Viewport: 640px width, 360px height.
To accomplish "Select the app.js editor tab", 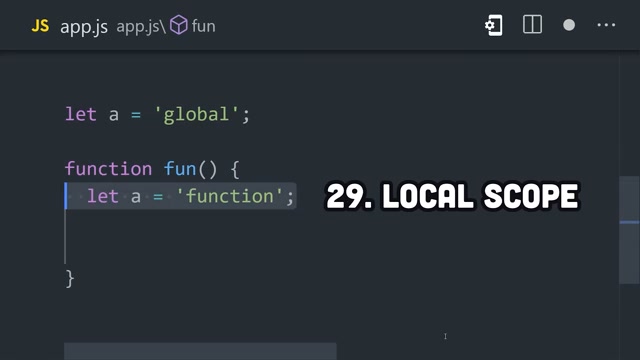I will click(x=84, y=27).
